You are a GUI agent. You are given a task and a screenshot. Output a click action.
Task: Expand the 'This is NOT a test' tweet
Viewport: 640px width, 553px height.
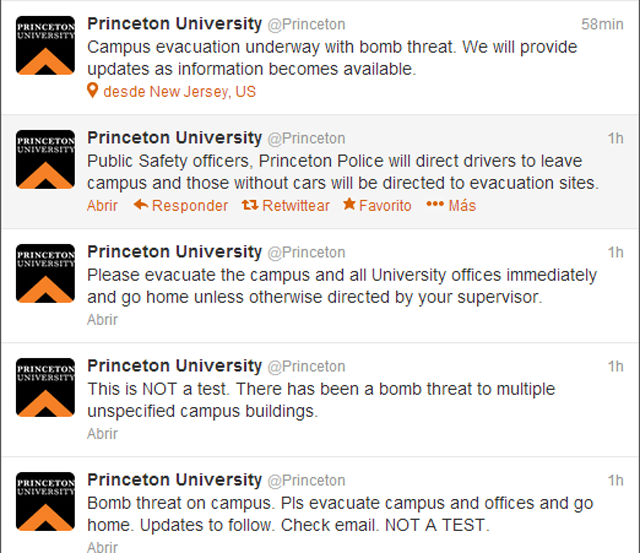(102, 433)
